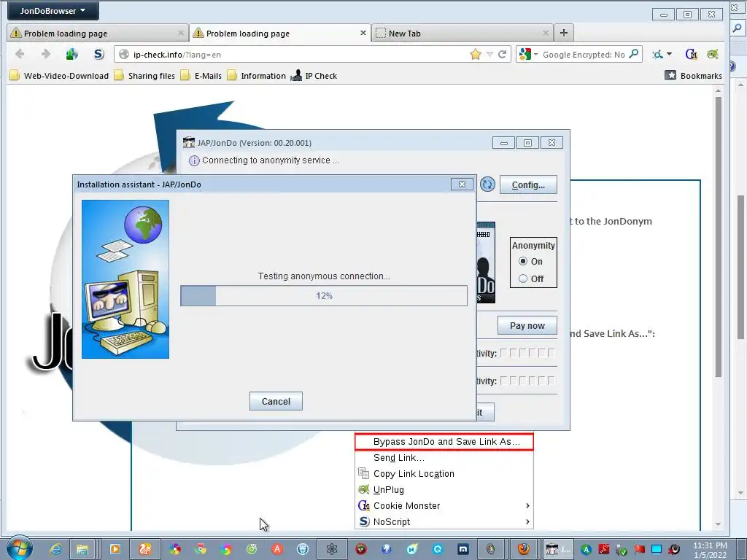This screenshot has height=560, width=747.
Task: Click the browser back arrow
Action: point(20,54)
